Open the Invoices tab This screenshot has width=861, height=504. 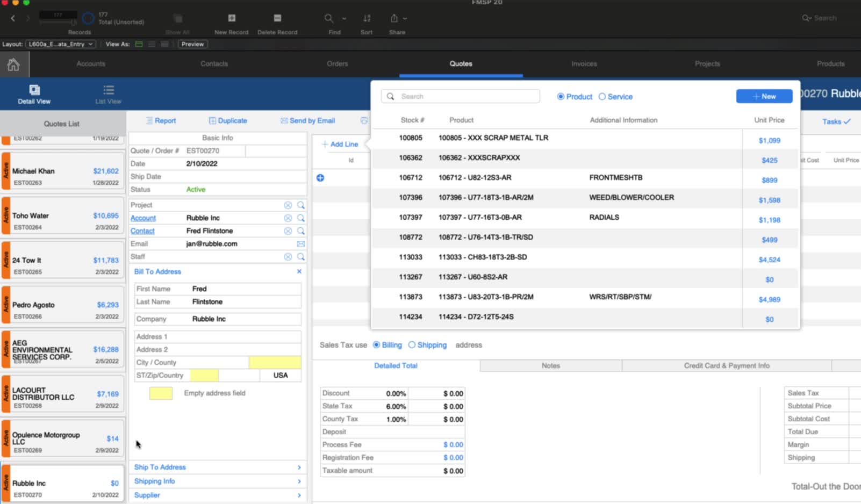(x=584, y=64)
